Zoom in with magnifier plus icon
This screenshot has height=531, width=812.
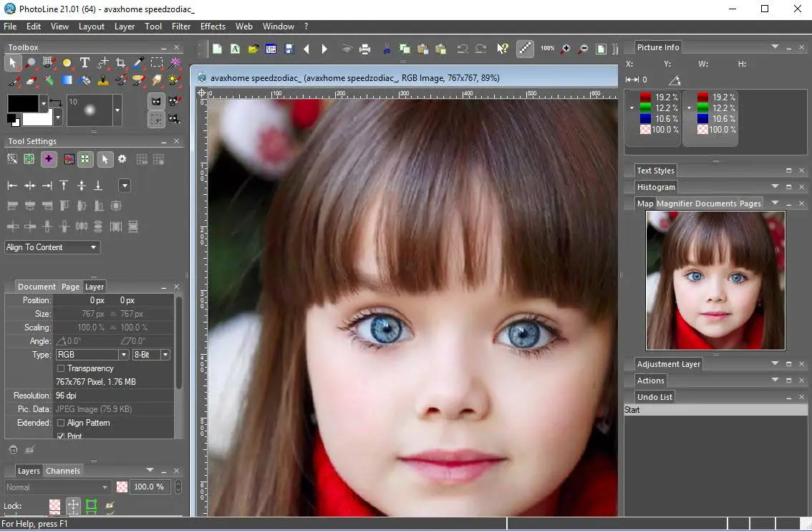[x=566, y=49]
